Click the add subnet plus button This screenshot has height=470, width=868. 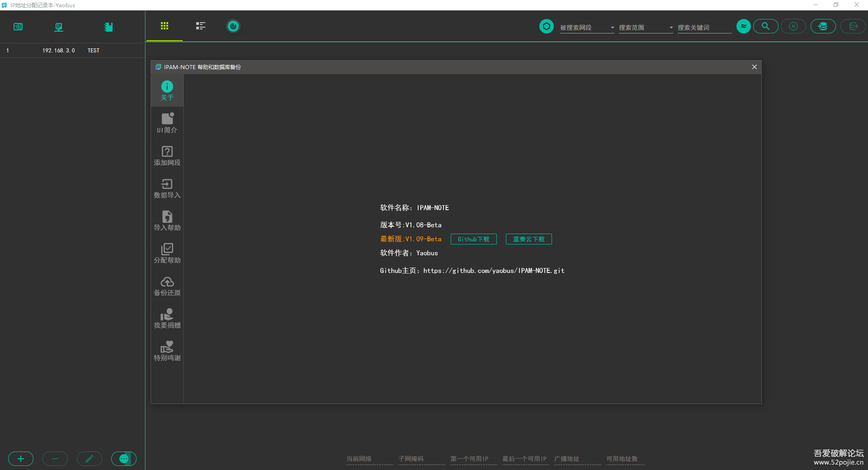coord(21,459)
